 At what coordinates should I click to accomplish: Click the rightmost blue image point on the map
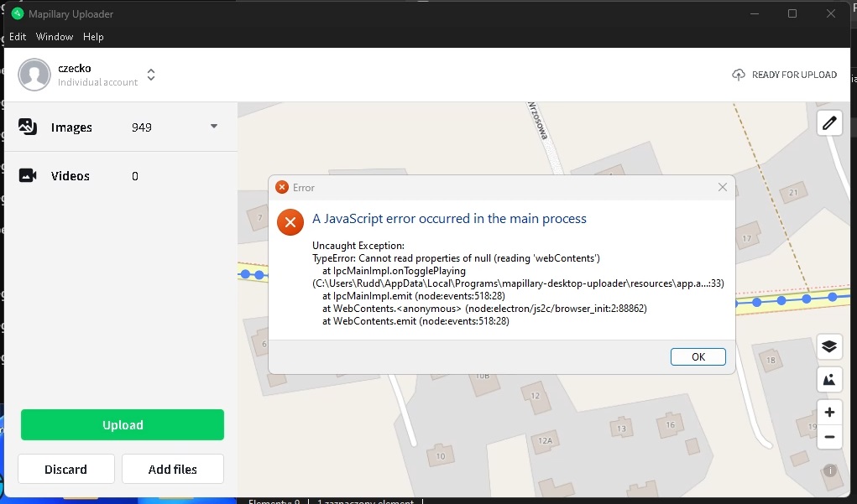(833, 297)
